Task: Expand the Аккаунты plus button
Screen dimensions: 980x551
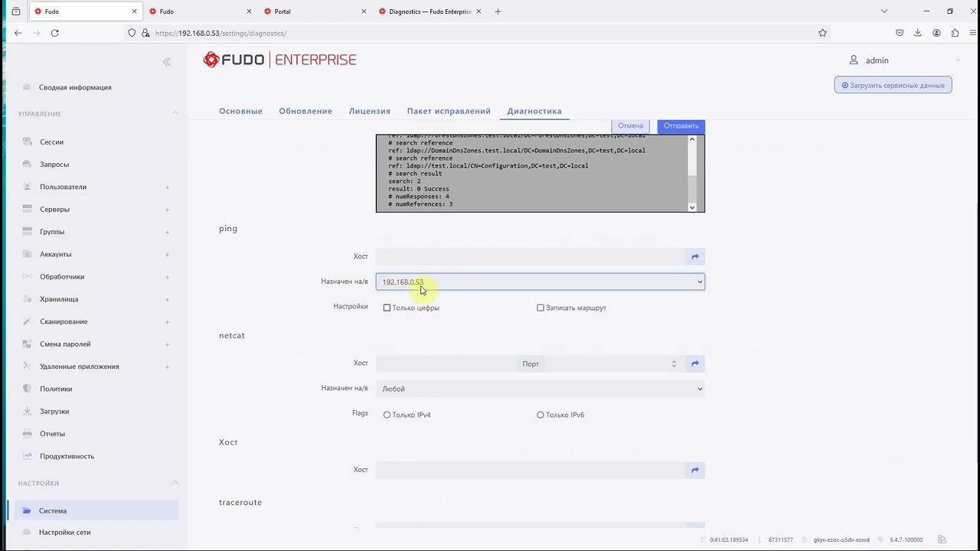Action: (x=167, y=254)
